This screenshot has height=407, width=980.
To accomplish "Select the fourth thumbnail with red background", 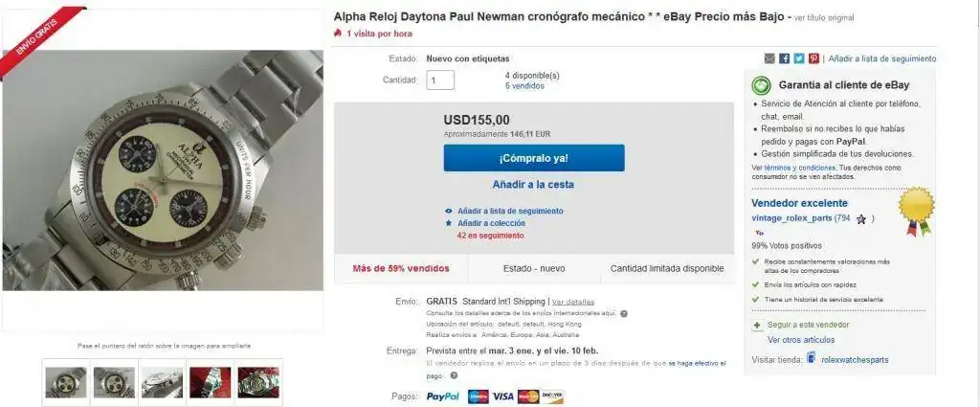I will [x=210, y=382].
